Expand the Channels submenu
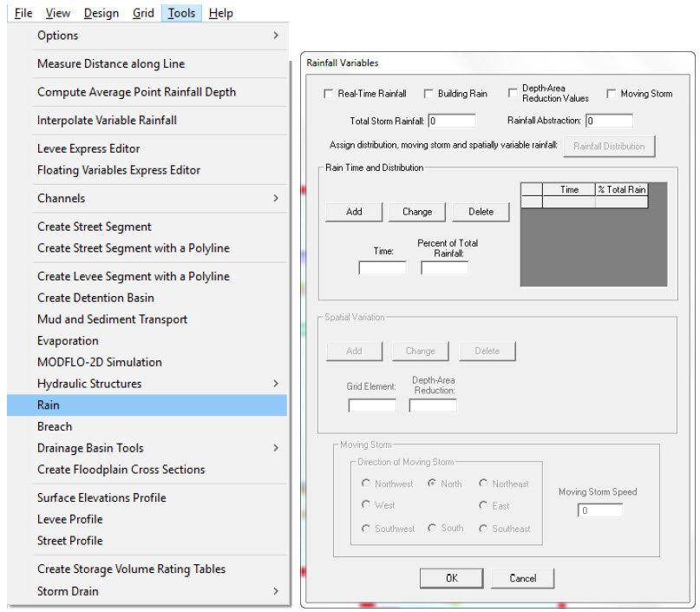 click(276, 199)
